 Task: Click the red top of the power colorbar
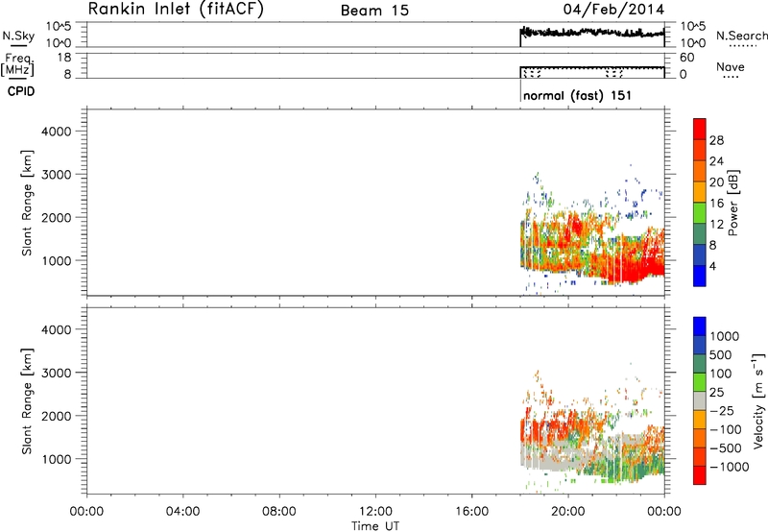[x=700, y=129]
